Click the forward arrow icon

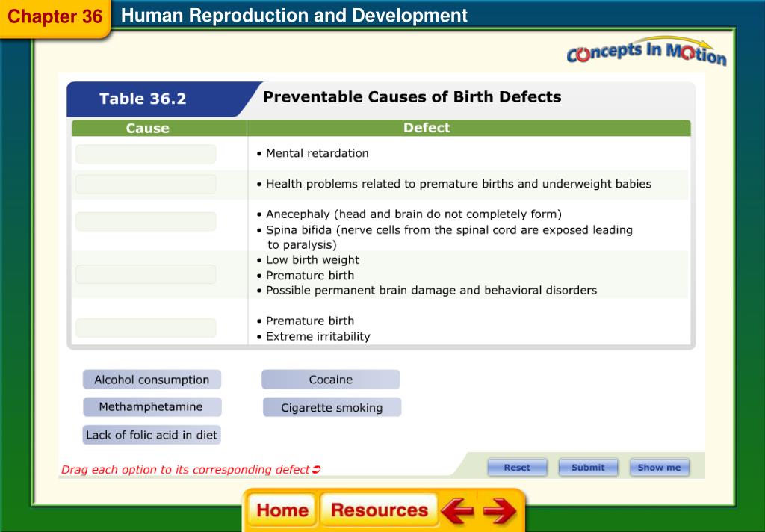(500, 510)
